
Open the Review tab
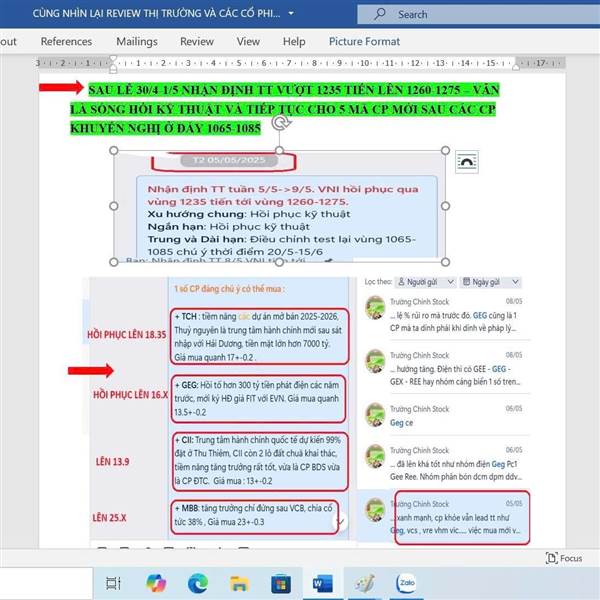tap(197, 41)
